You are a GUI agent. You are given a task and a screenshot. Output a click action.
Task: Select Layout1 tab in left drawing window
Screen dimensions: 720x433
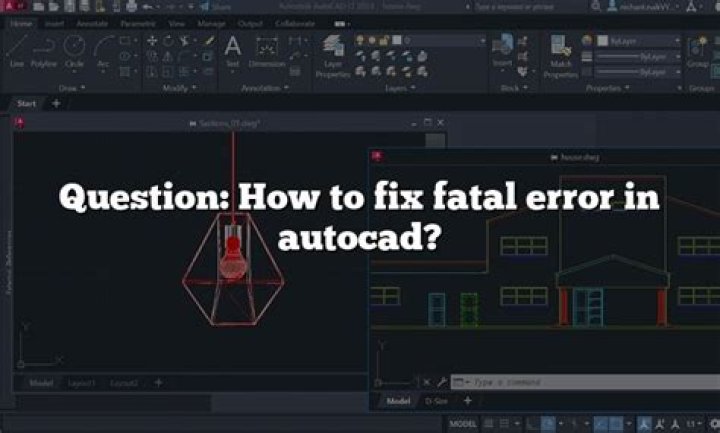[x=81, y=382]
